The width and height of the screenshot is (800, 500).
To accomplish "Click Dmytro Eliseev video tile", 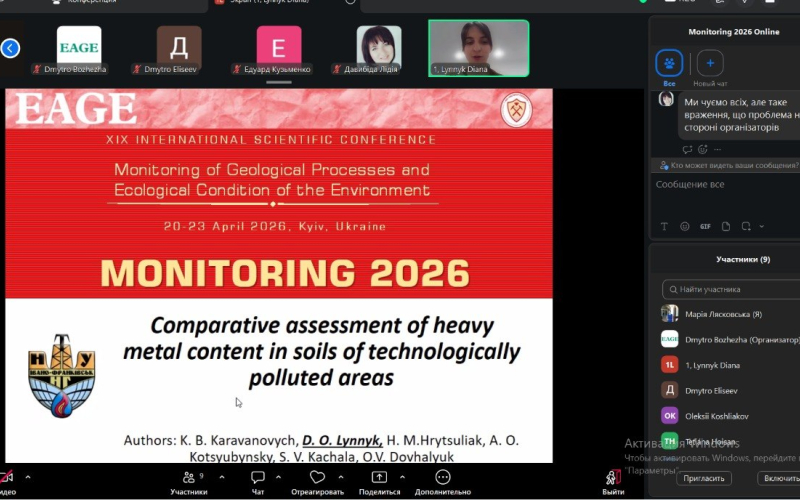I will [x=179, y=50].
